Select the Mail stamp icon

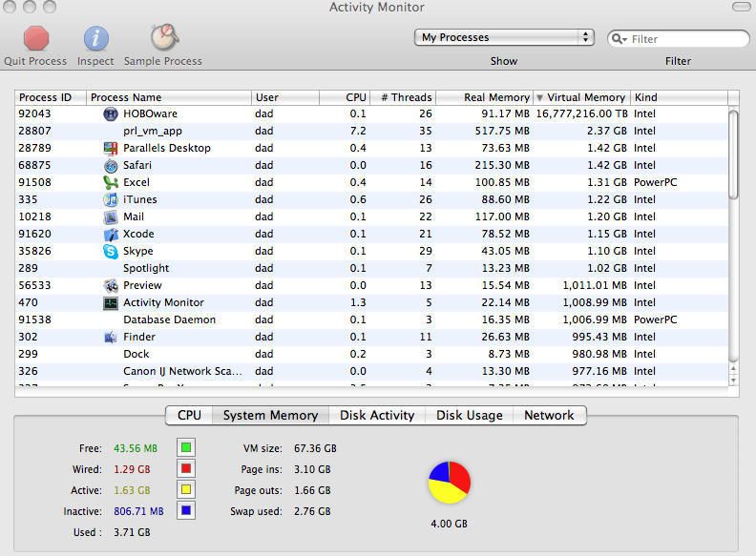coord(111,216)
